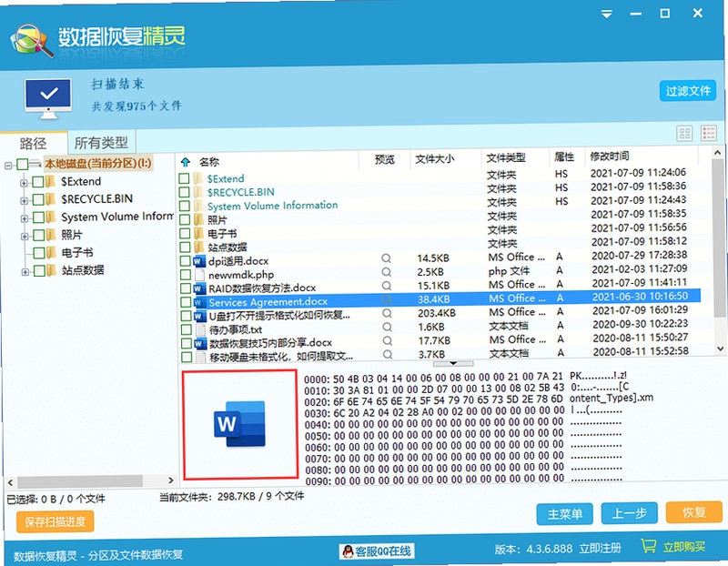728x566 pixels.
Task: Click the 客服QQ在线 button
Action: tap(377, 551)
